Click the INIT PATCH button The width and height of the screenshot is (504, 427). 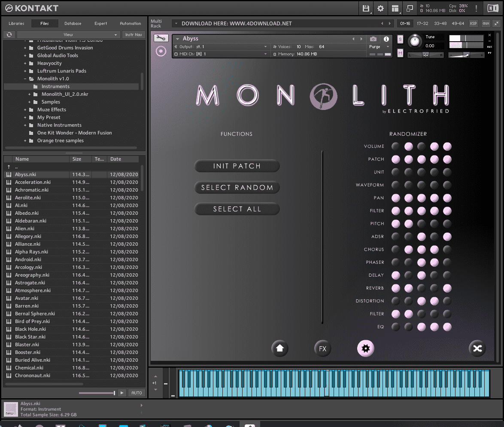237,166
